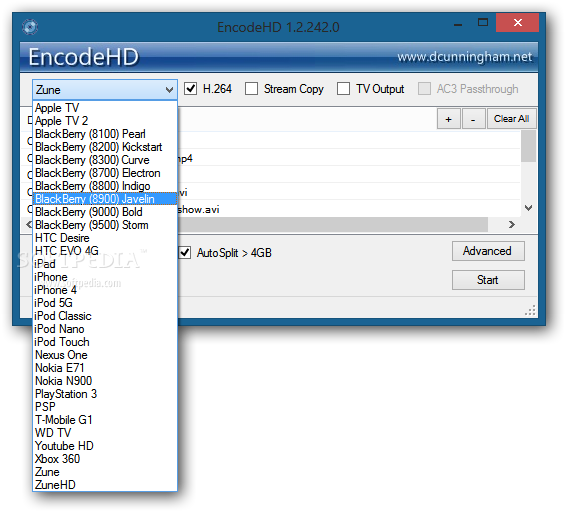
Task: Close the EncodeHD window
Action: tap(517, 23)
